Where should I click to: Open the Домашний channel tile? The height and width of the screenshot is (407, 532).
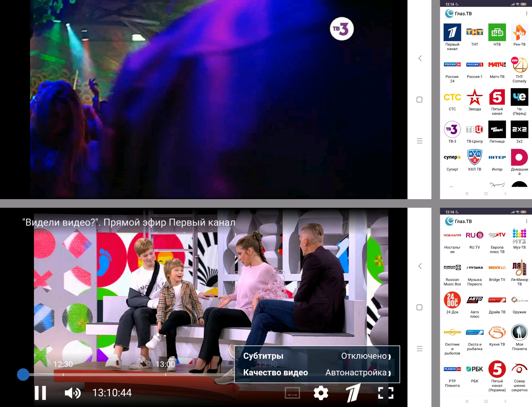coord(519,162)
